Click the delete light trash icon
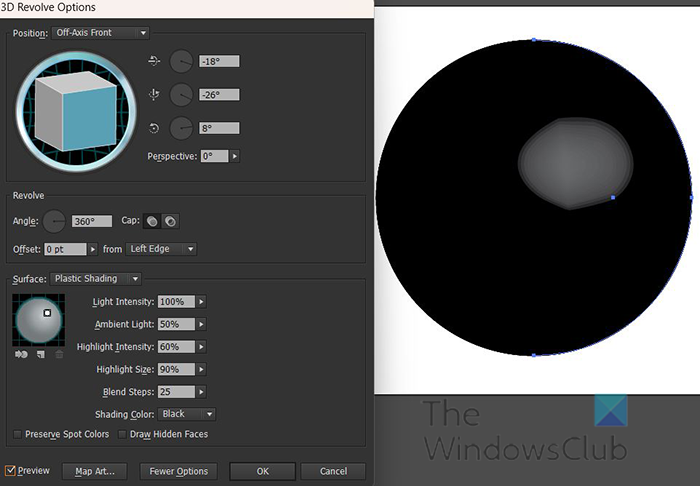This screenshot has width=700, height=486. (x=59, y=354)
